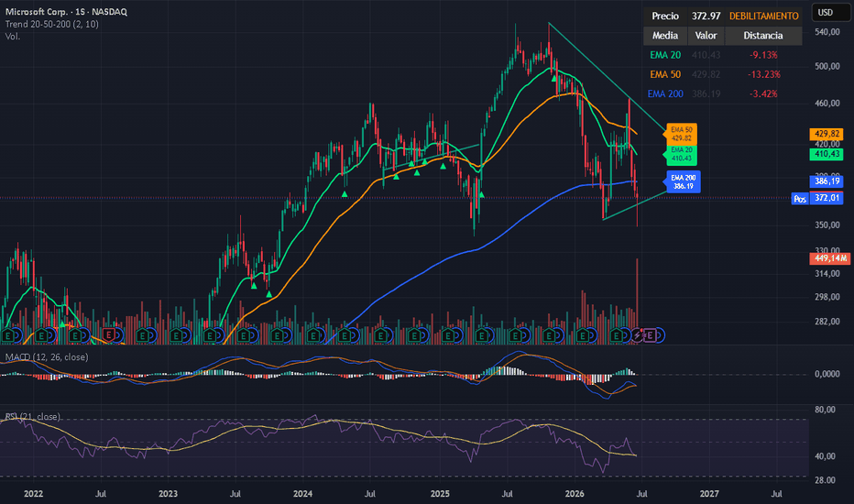The image size is (854, 504).
Task: Click the blue EMA 200 chart tag
Action: [683, 181]
